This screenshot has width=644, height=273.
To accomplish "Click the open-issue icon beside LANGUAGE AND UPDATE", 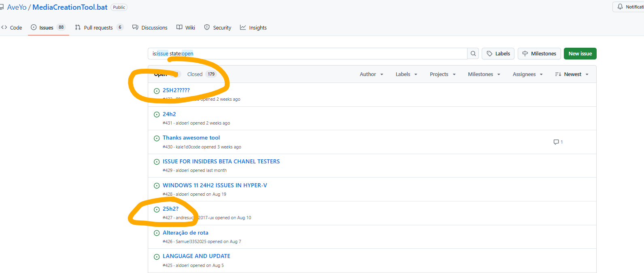I will tap(157, 257).
